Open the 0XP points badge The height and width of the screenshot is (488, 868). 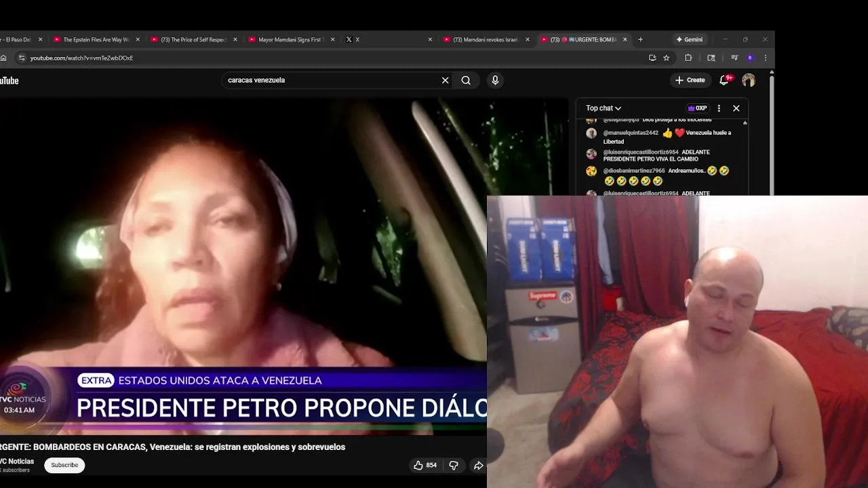(697, 108)
